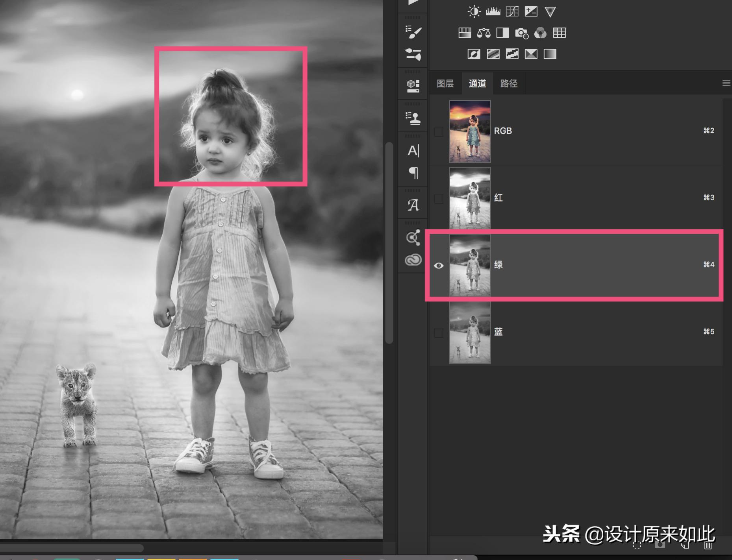Viewport: 732px width, 560px height.
Task: Select the RGB channel thumbnail
Action: pos(470,131)
